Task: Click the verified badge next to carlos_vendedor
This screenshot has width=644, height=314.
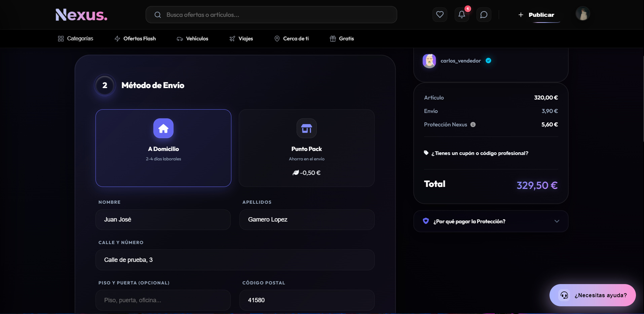Action: tap(488, 61)
